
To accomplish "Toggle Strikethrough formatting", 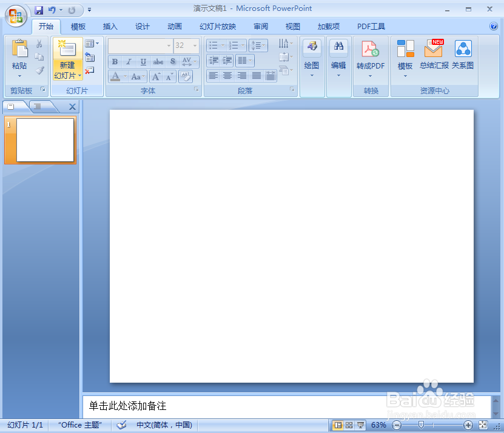I will pos(158,61).
